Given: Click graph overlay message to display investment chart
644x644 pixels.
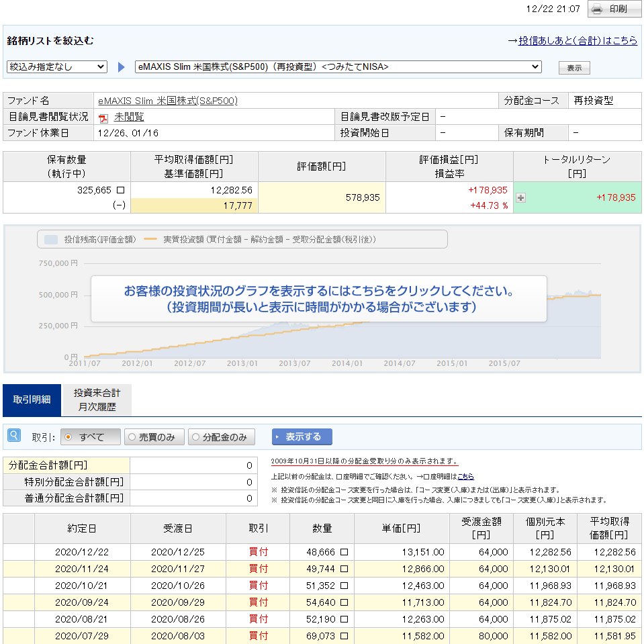Looking at the screenshot, I should point(319,299).
